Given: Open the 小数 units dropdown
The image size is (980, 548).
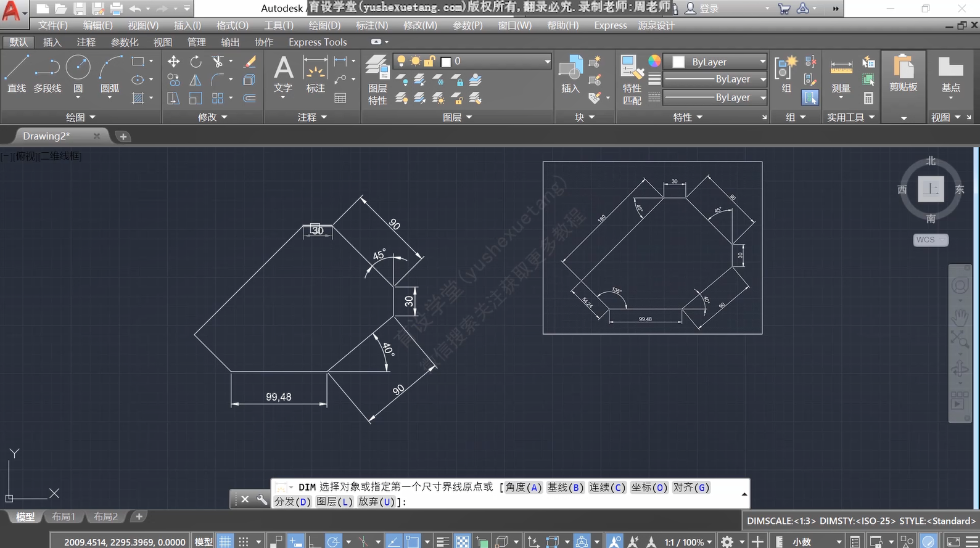Looking at the screenshot, I should pos(817,542).
